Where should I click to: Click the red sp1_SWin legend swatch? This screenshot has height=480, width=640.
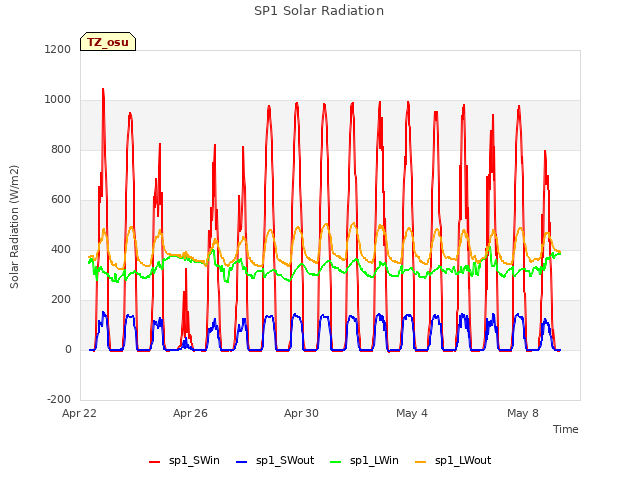155,462
